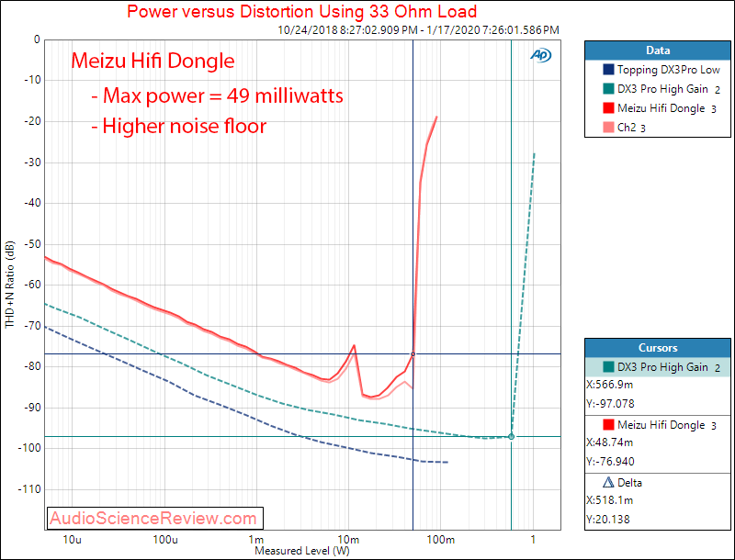The height and width of the screenshot is (560, 735).
Task: Click the pink Ch2 legend swatch
Action: tap(608, 128)
